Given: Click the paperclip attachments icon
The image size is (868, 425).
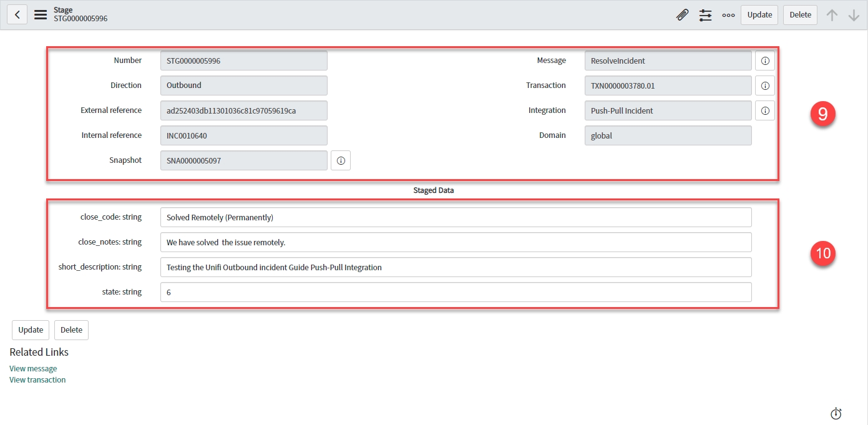Looking at the screenshot, I should coord(683,15).
